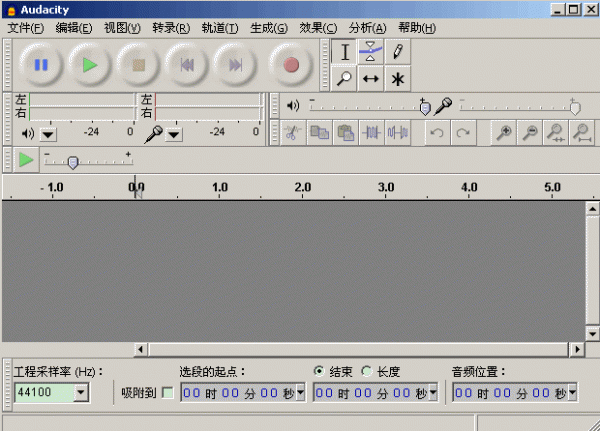This screenshot has width=600, height=431.
Task: Select the 结束 radio button
Action: pyautogui.click(x=319, y=371)
